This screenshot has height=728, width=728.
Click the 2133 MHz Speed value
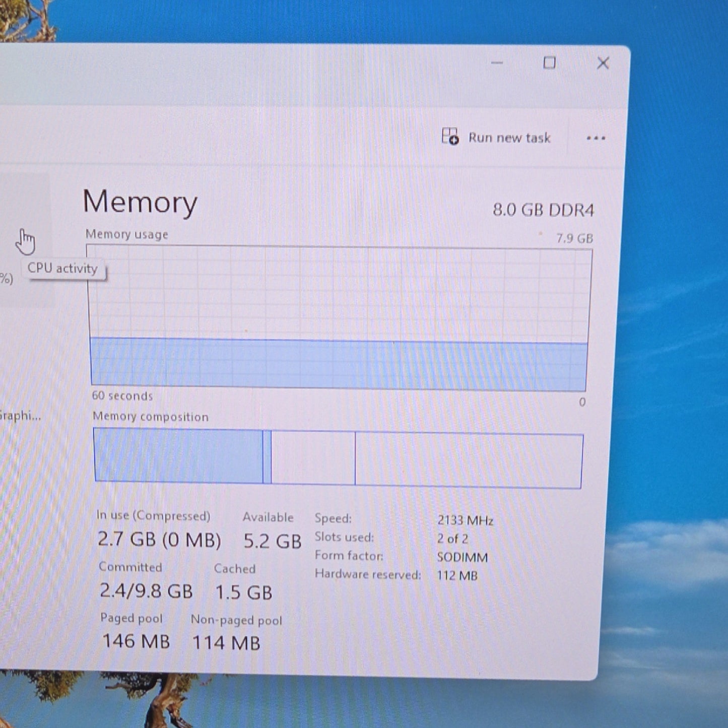[465, 520]
